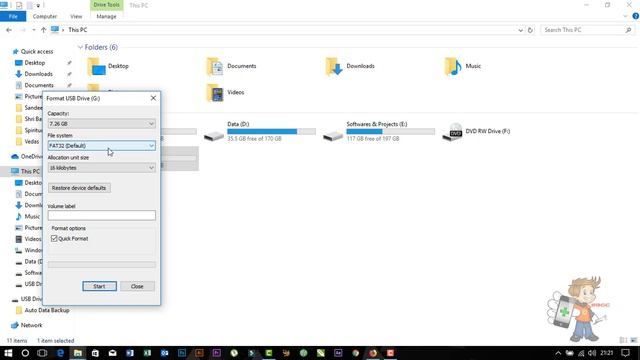Select This PC in navigation pane
This screenshot has width=640, height=360.
(x=26, y=171)
